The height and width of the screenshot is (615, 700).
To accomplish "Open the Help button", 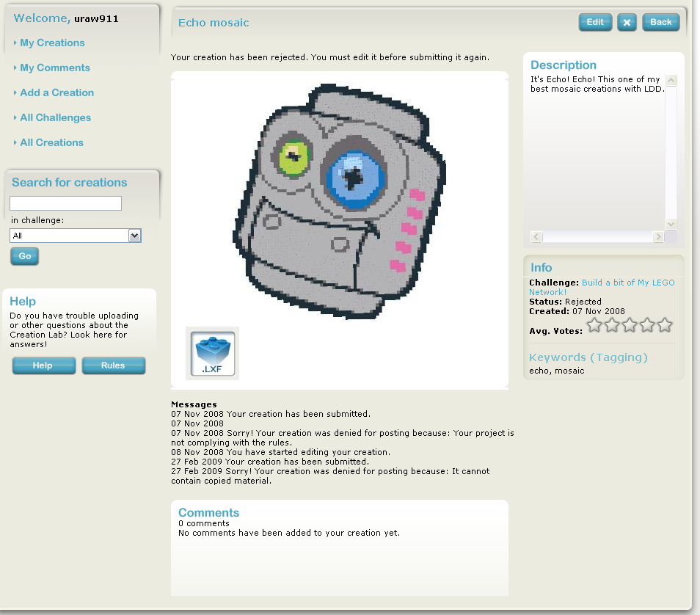I will (x=44, y=365).
